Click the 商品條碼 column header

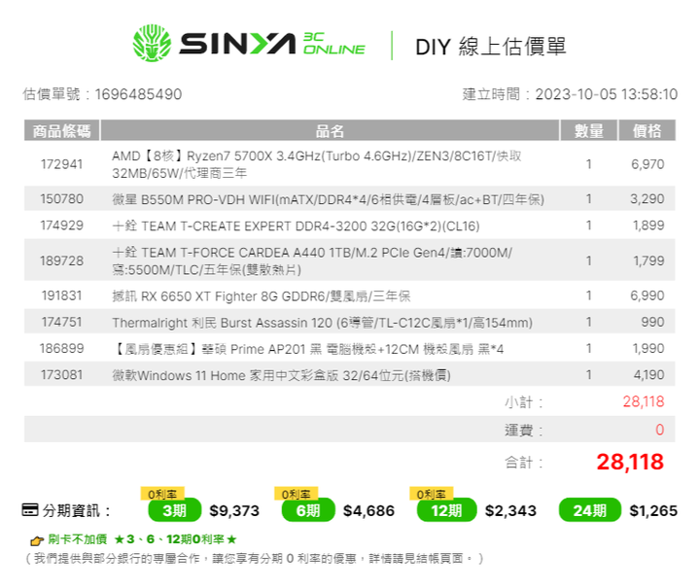(x=61, y=130)
